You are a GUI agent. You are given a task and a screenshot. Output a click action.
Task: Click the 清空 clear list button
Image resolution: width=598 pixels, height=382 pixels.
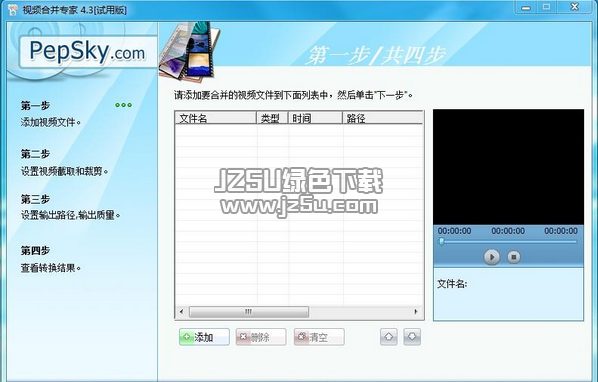pyautogui.click(x=319, y=337)
